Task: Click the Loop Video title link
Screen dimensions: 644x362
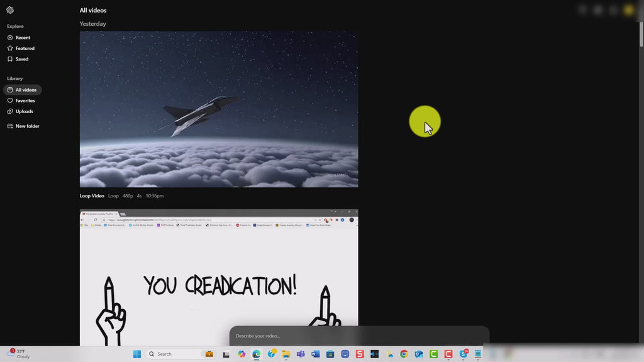Action: tap(92, 196)
